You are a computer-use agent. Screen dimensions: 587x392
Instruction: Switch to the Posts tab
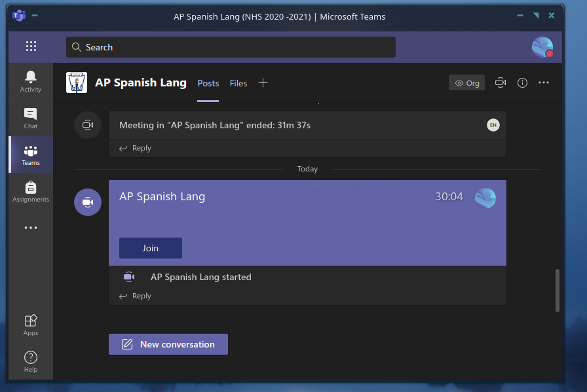208,83
